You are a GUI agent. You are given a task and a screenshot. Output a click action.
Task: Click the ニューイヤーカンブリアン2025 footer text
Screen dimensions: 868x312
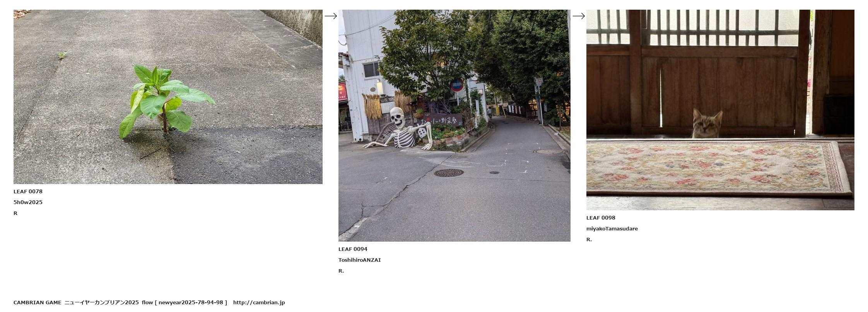(101, 302)
